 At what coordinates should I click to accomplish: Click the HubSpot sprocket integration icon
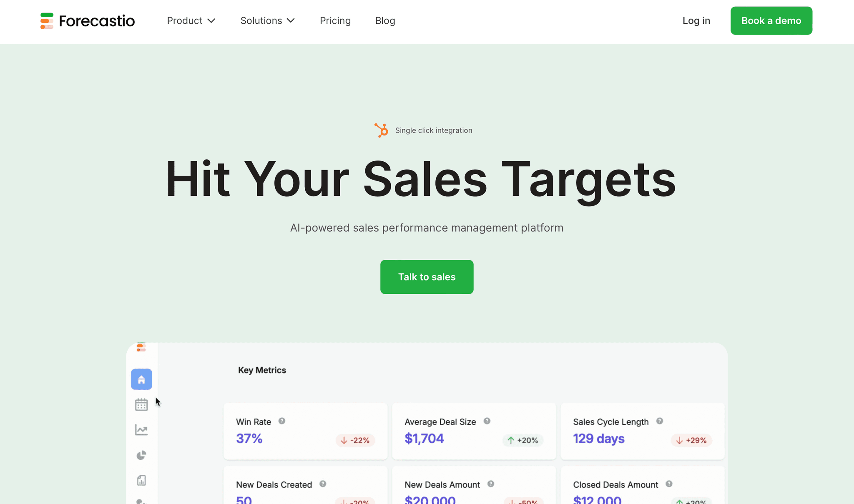[x=381, y=130]
